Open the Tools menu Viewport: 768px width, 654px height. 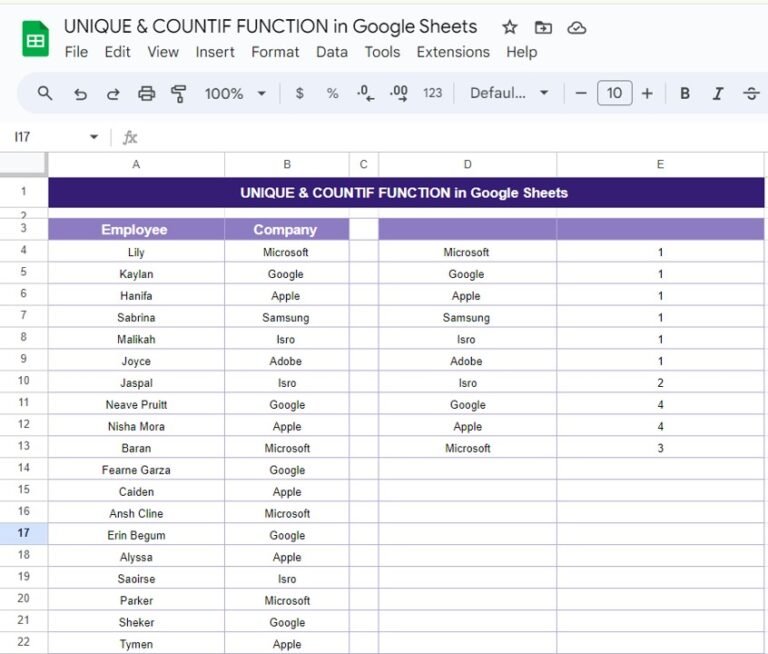[383, 52]
